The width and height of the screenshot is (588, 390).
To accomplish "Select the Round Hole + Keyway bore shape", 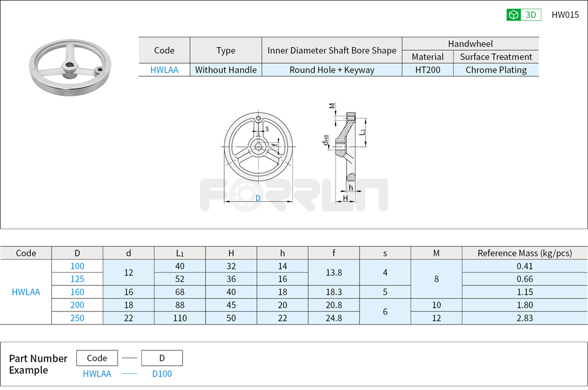I will pyautogui.click(x=332, y=70).
